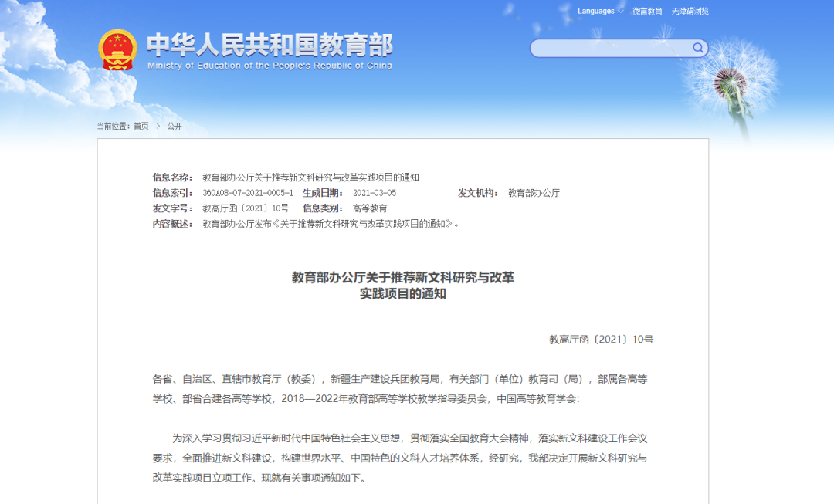Click category value 高等教育
The width and height of the screenshot is (834, 504).
[x=370, y=208]
